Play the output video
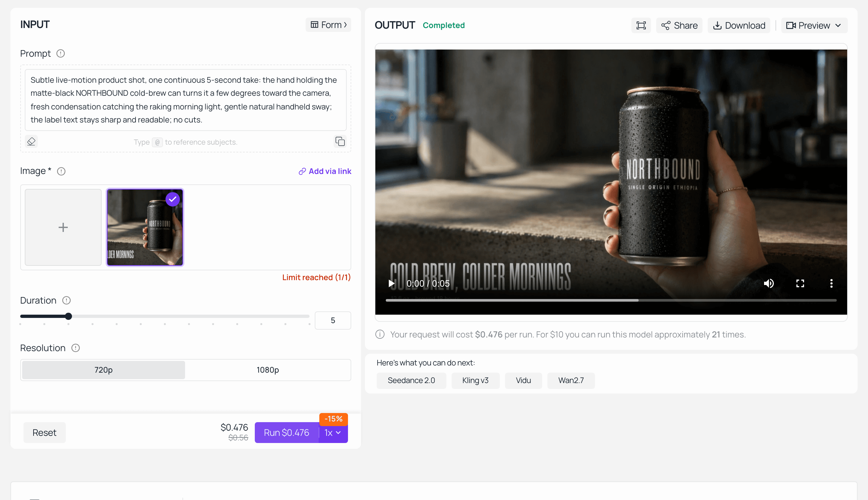 391,283
